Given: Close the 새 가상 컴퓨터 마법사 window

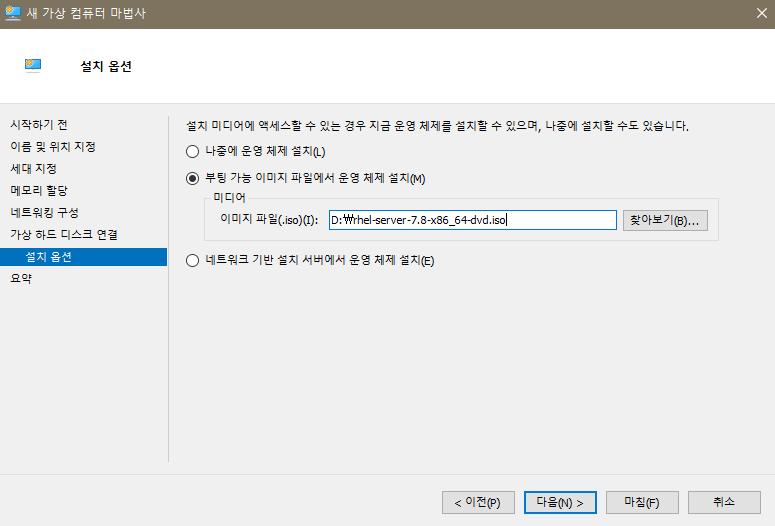Looking at the screenshot, I should click(762, 13).
